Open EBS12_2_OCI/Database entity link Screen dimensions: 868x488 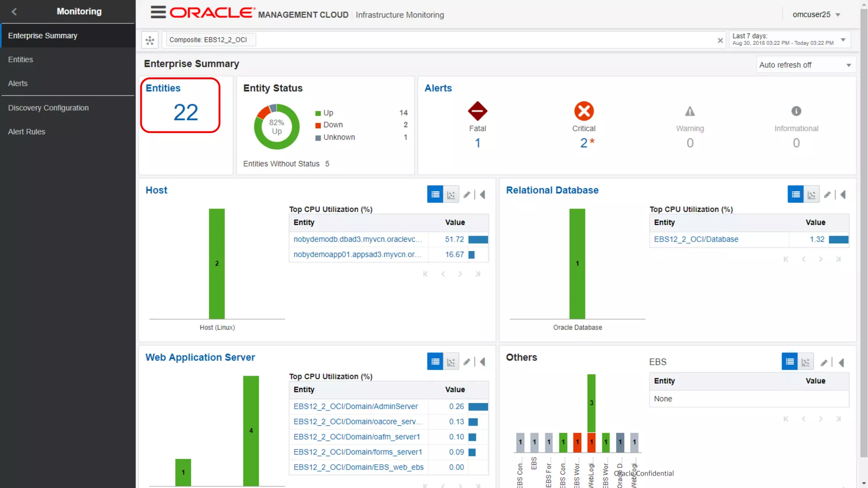click(696, 239)
